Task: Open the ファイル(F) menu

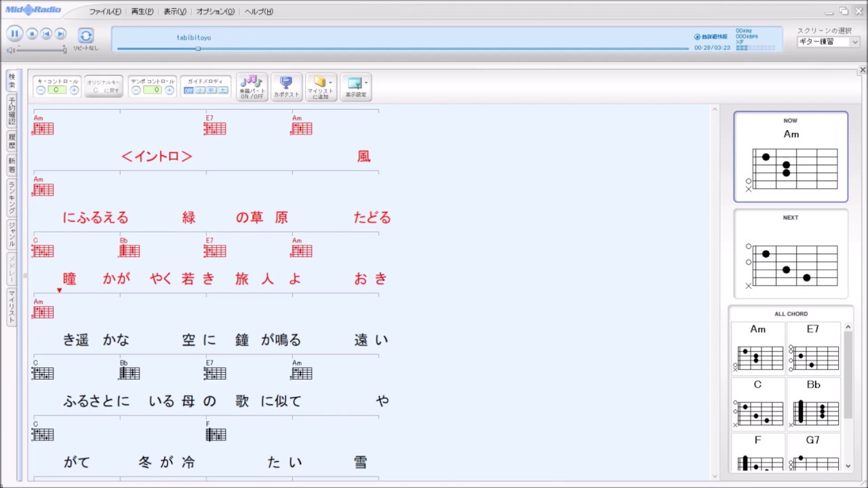Action: tap(105, 12)
